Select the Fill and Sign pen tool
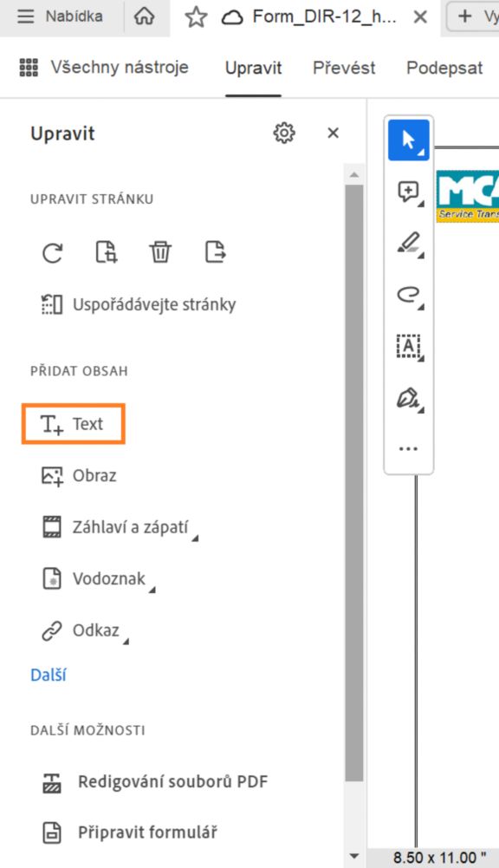 pos(407,397)
